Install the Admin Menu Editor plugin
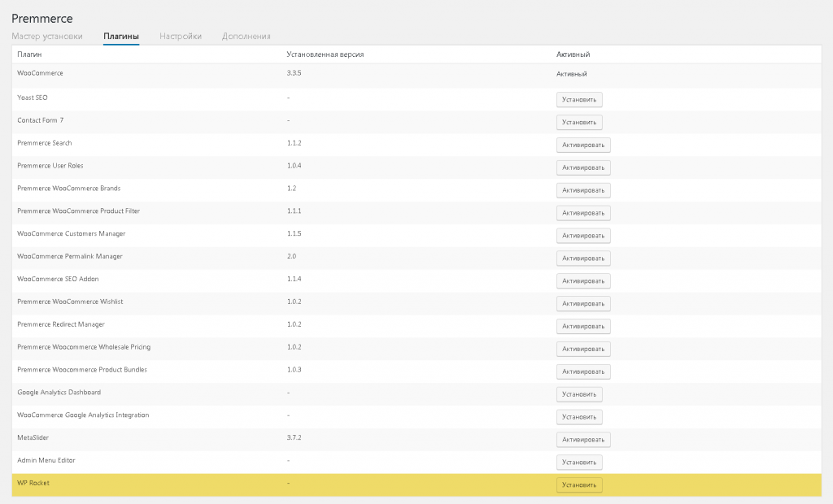The image size is (833, 504). [x=579, y=462]
